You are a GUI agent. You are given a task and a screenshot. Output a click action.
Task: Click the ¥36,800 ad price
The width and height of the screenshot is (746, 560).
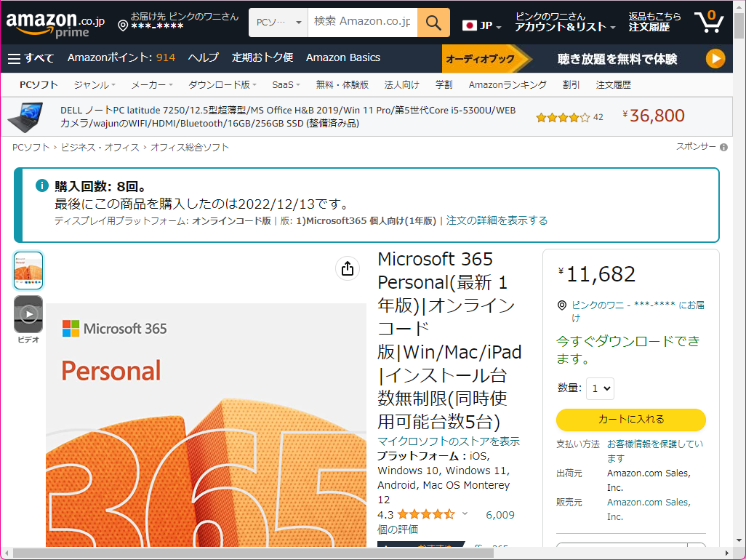[653, 116]
